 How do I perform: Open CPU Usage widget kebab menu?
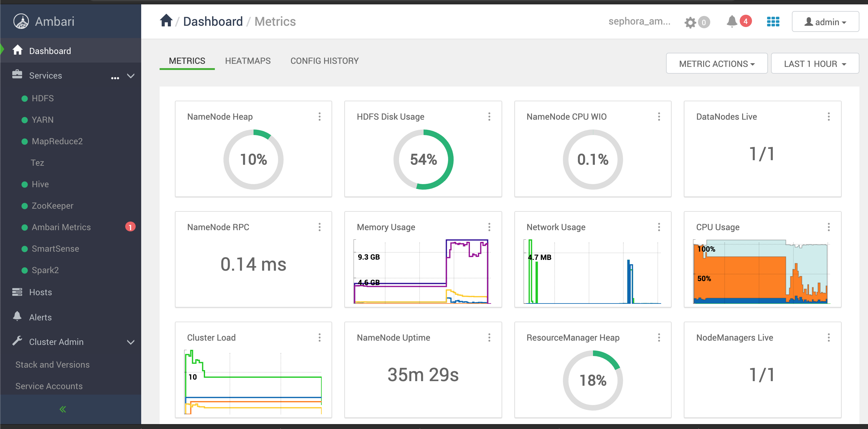coord(829,227)
